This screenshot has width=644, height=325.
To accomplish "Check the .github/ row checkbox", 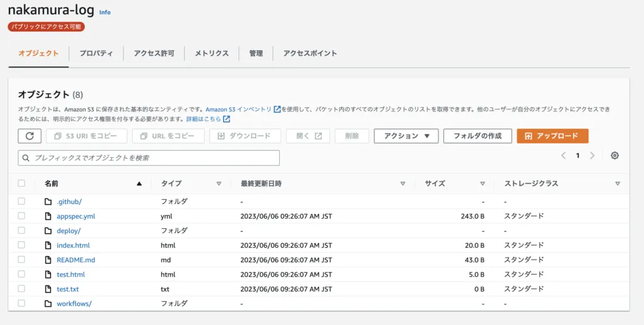I will pyautogui.click(x=21, y=201).
